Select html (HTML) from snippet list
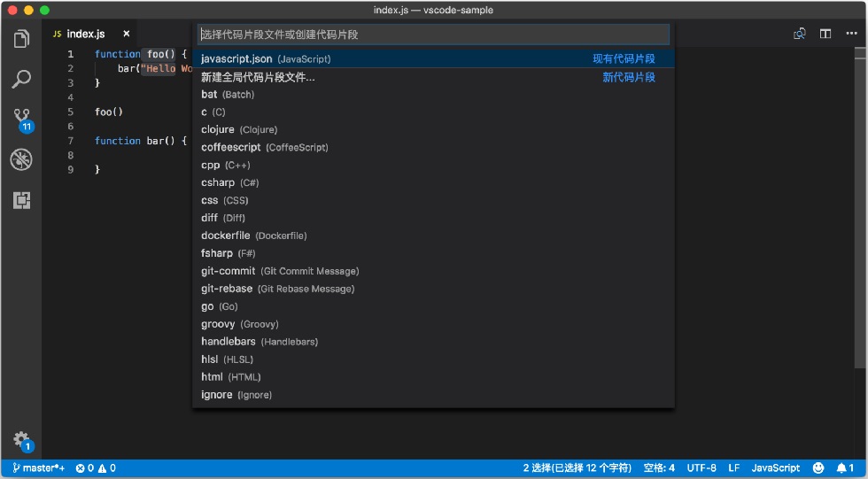Viewport: 868px width, 479px height. (433, 377)
